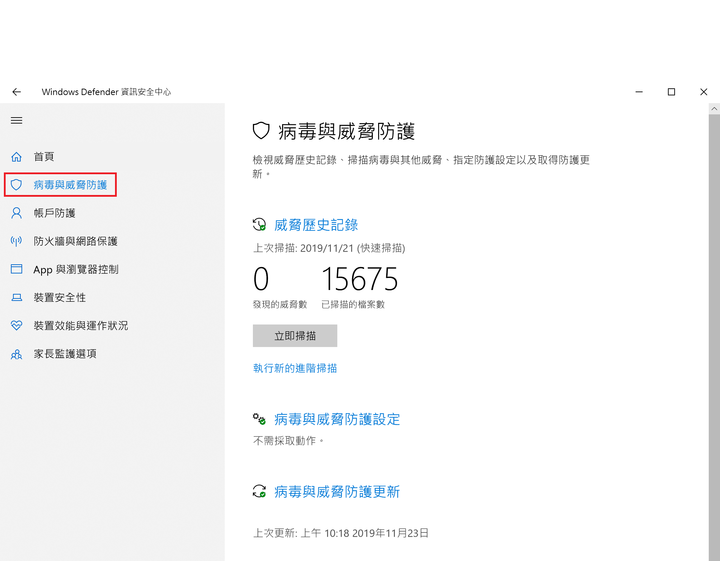Image resolution: width=720 pixels, height=561 pixels.
Task: Click the 上次更新 timestamp text
Action: (341, 533)
